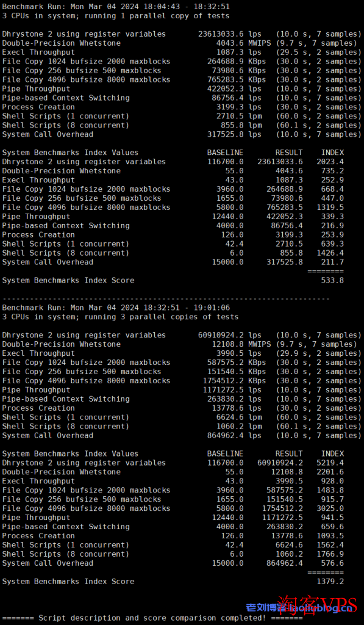Image resolution: width=364 pixels, height=625 pixels.
Task: Click the Shell Scripts index value 1562.4
Action: tap(330, 545)
